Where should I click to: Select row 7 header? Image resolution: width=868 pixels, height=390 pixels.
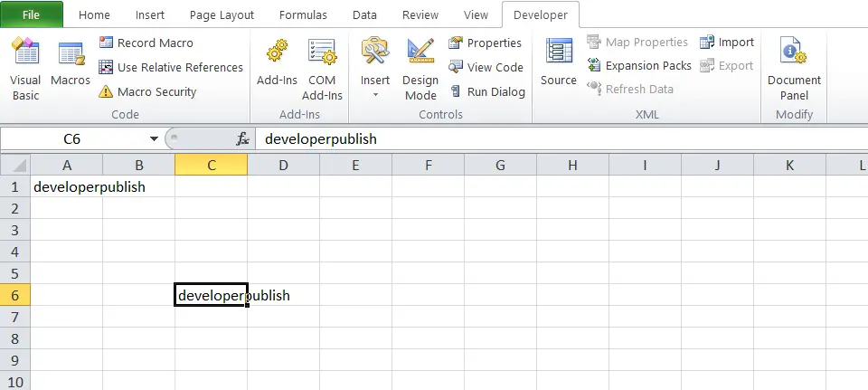tap(15, 317)
